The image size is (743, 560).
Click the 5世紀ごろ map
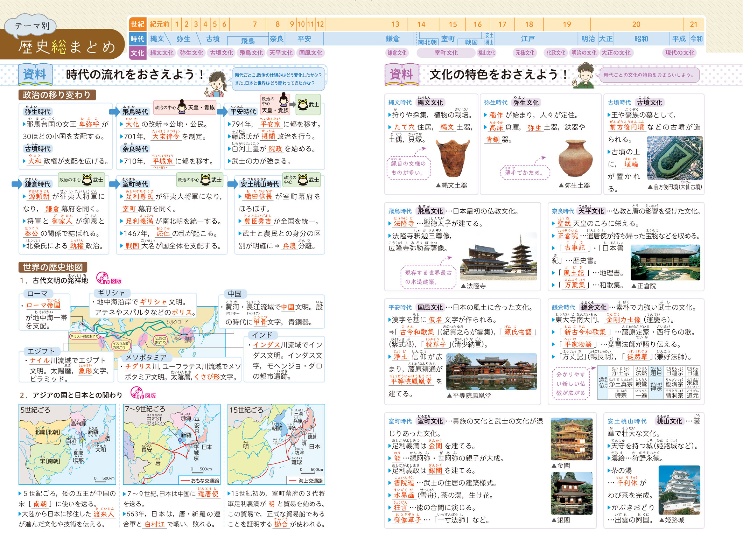[x=67, y=444]
